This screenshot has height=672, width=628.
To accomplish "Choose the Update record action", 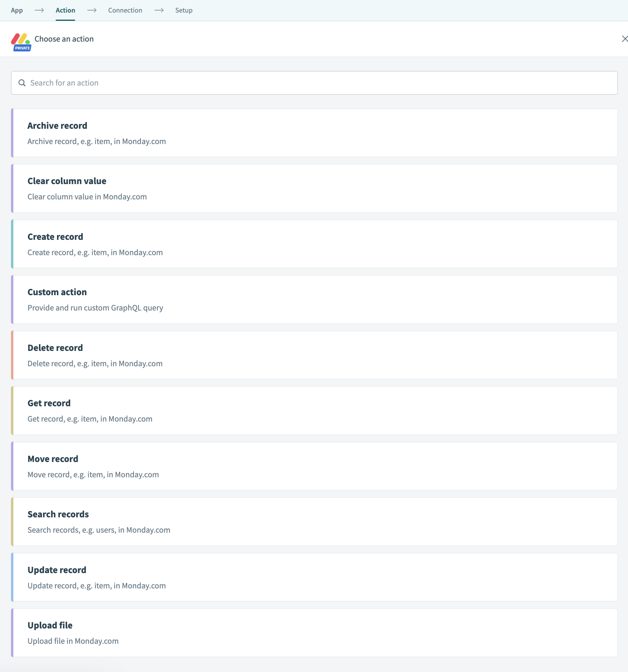I will pyautogui.click(x=314, y=577).
